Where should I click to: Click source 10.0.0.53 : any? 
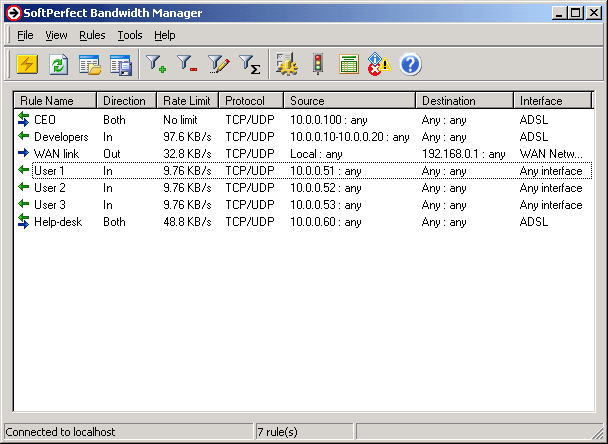click(326, 205)
